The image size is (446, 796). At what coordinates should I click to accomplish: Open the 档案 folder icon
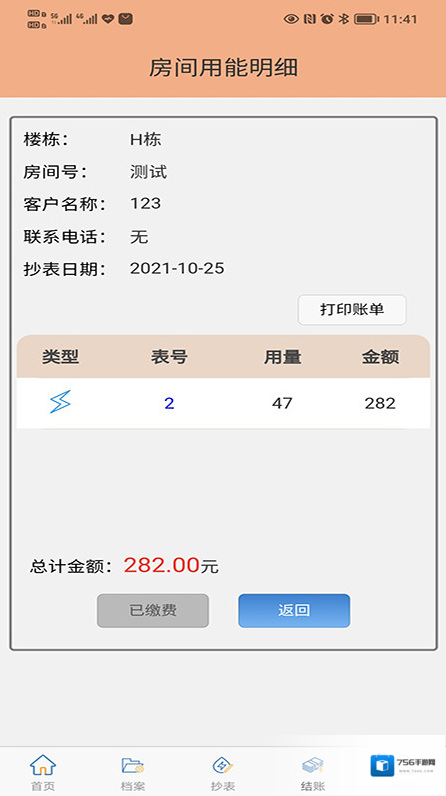tap(133, 765)
